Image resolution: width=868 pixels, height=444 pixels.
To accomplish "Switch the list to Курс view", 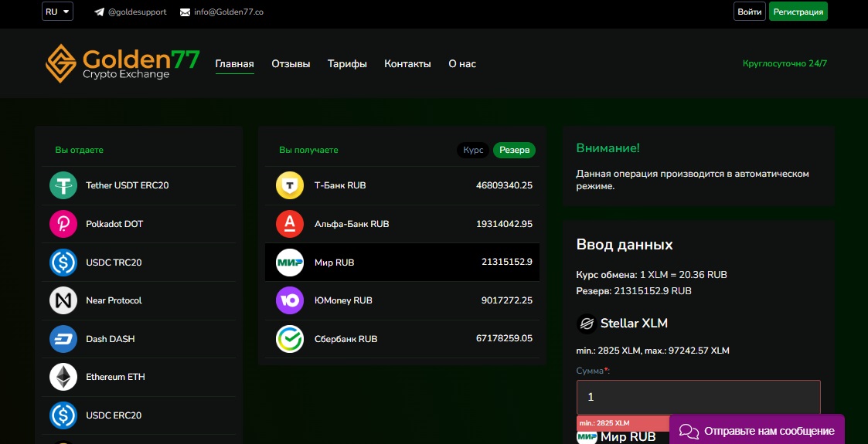I will click(x=473, y=150).
